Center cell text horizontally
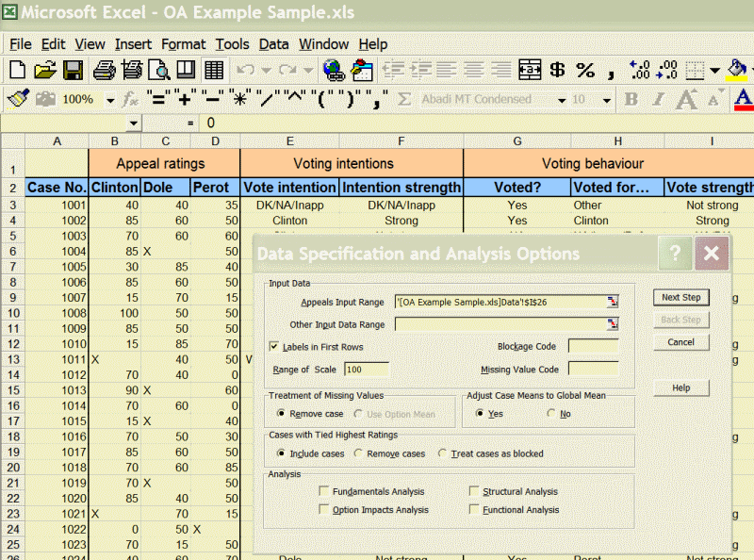Viewport: 754px width, 560px height. [474, 71]
